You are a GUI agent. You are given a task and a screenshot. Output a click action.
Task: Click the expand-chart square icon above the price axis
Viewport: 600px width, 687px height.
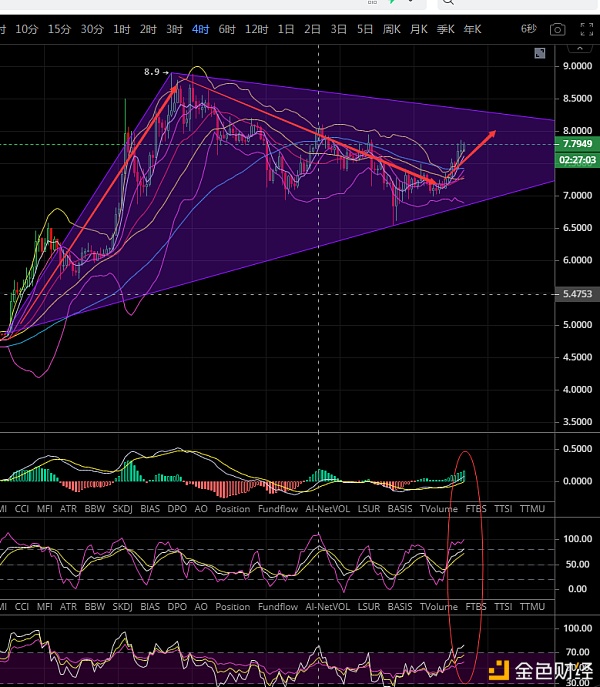(540, 53)
